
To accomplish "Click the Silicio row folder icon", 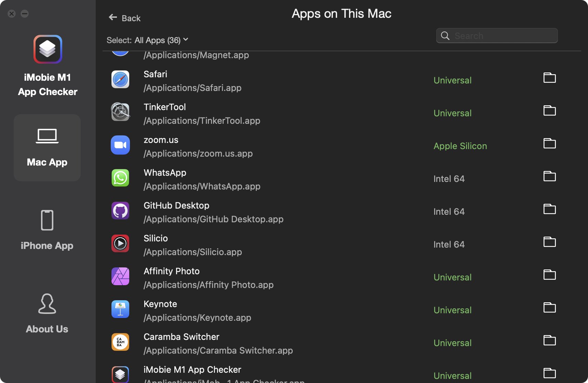I will [549, 242].
